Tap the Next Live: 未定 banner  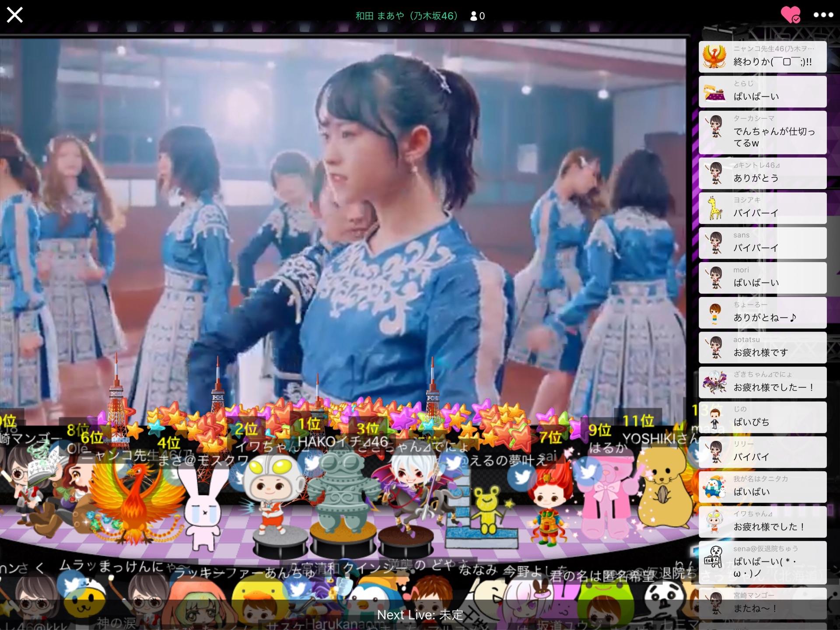[420, 615]
